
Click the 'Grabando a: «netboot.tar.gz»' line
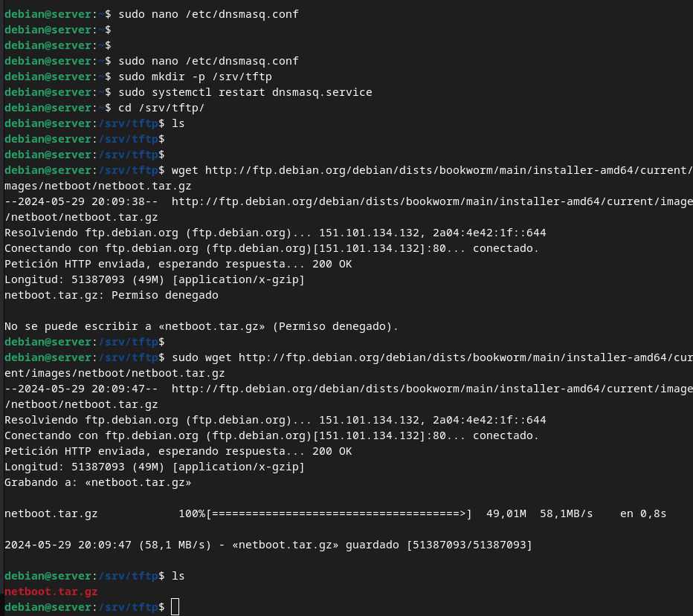click(x=98, y=482)
